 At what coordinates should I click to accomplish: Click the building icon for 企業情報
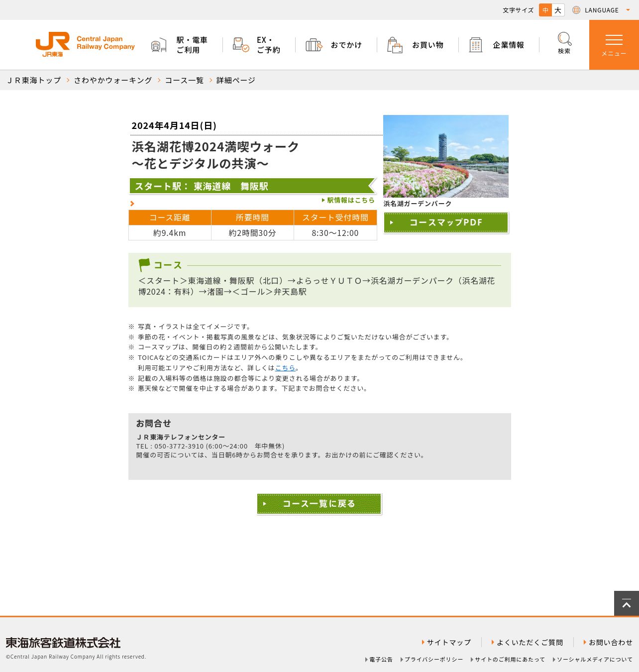click(x=476, y=45)
